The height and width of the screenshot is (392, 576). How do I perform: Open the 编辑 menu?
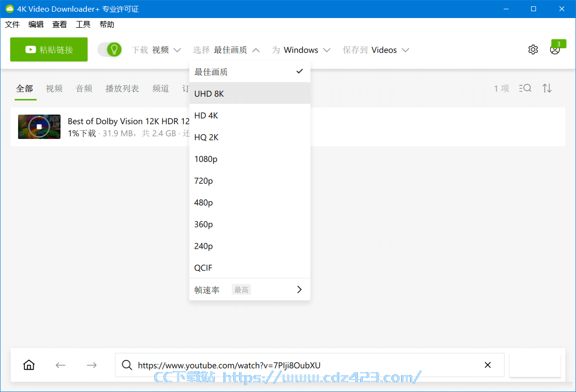tap(36, 24)
